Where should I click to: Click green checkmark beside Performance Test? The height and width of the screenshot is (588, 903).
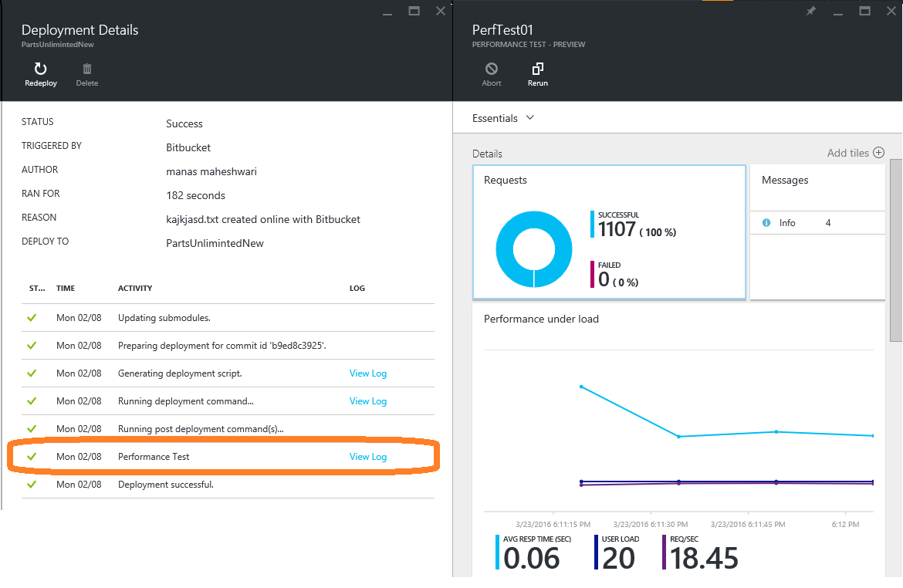pyautogui.click(x=32, y=457)
